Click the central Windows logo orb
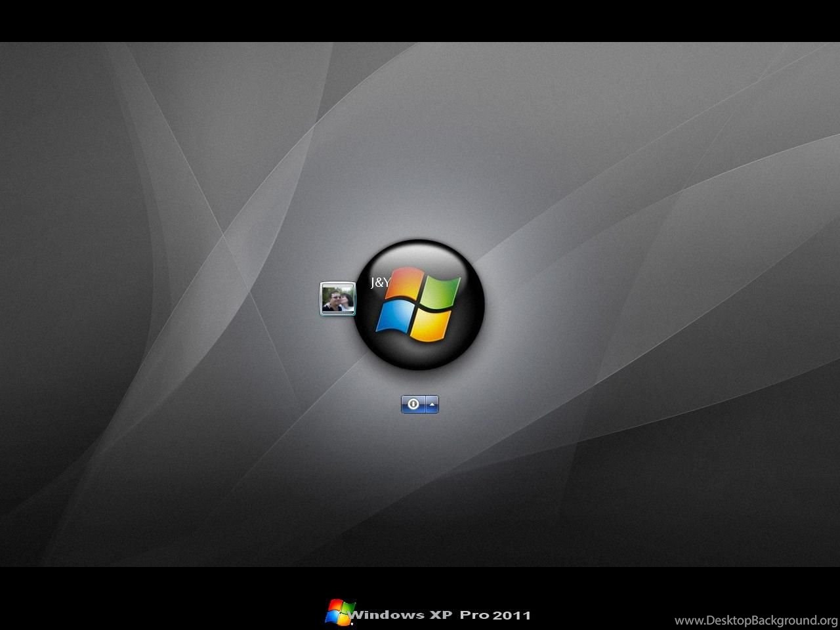The width and height of the screenshot is (840, 630). pos(420,304)
